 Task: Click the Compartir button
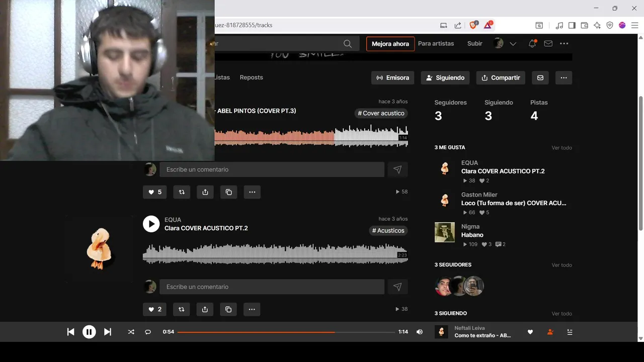501,78
